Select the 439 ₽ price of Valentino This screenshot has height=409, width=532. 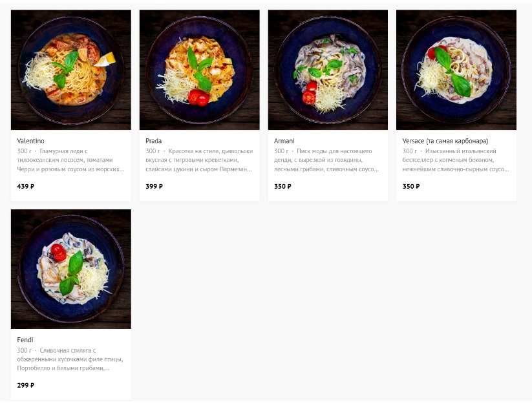[x=26, y=186]
